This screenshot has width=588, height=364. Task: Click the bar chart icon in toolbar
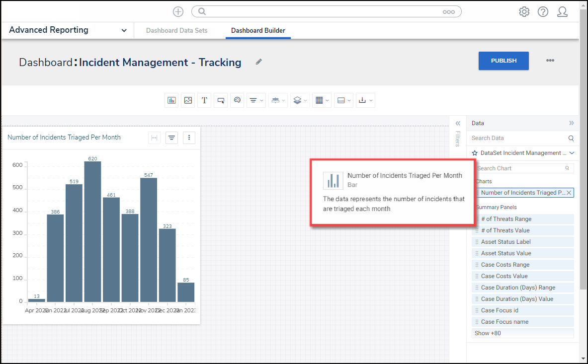[x=171, y=100]
